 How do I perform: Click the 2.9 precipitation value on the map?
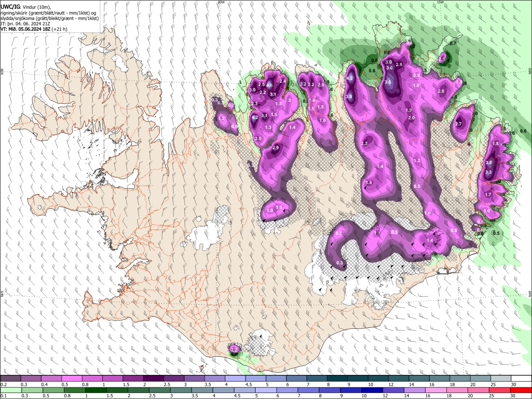point(275,148)
